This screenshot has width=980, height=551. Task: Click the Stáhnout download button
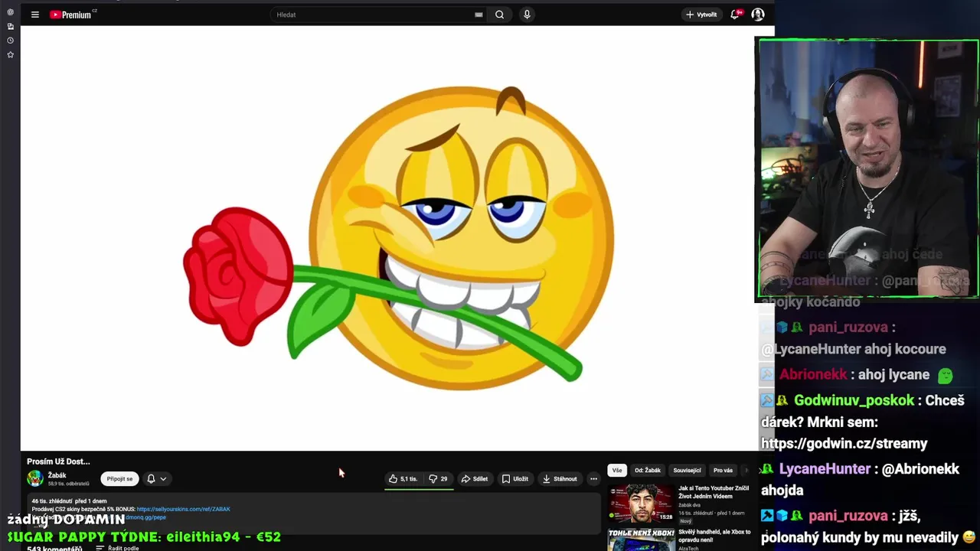click(x=560, y=479)
